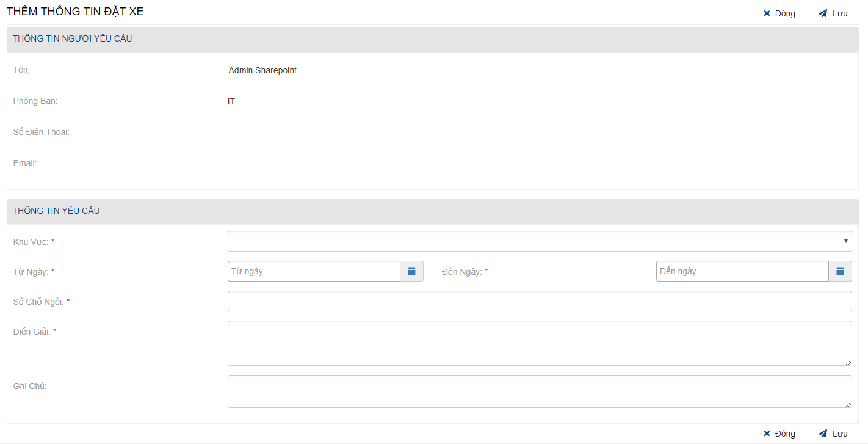Focus the Từ ngày date input field
The height and width of the screenshot is (444, 868).
pyautogui.click(x=314, y=271)
